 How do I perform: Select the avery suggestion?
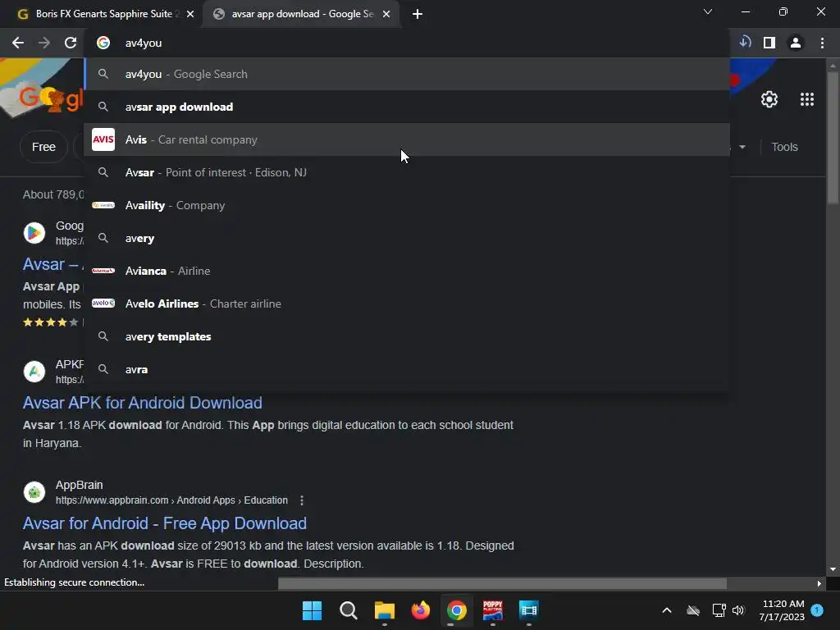click(x=407, y=238)
